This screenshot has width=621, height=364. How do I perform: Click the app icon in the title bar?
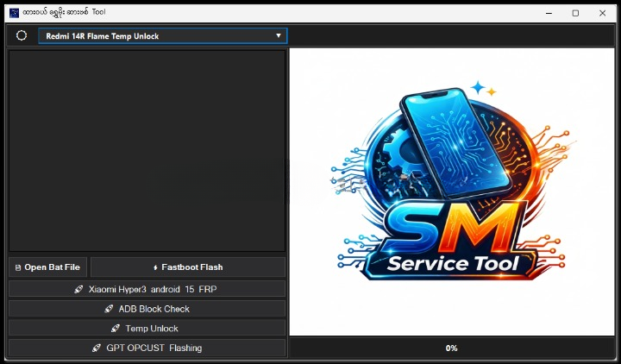tap(14, 13)
